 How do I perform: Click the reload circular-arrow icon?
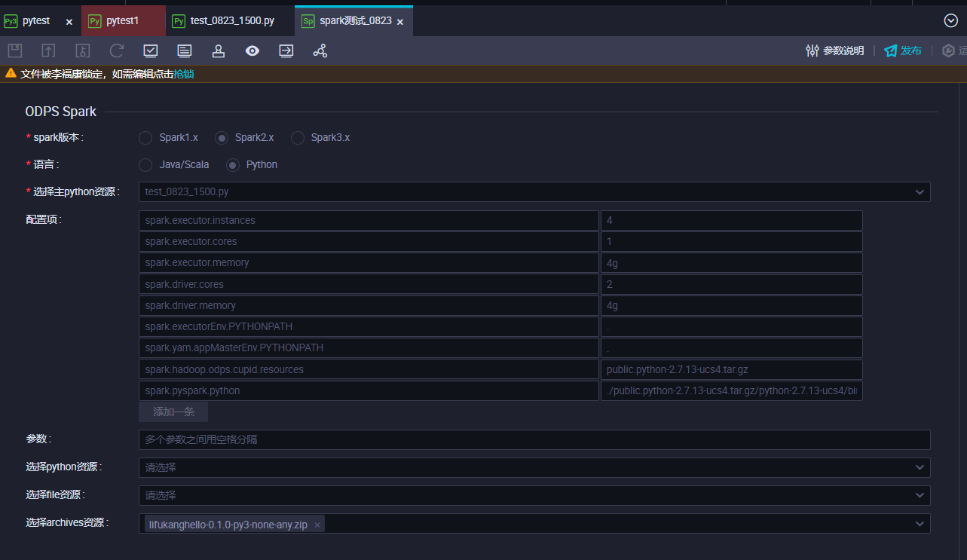point(117,50)
